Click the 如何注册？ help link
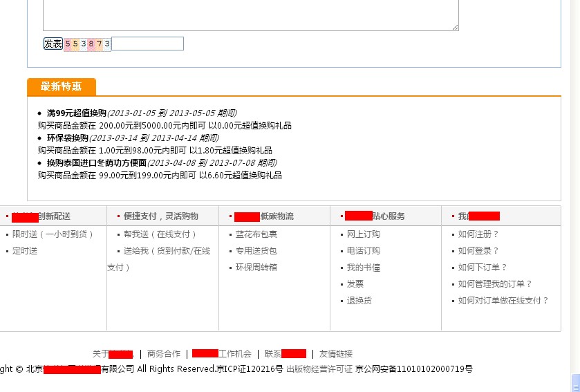Viewport: 580px width, 392px height. [478, 234]
